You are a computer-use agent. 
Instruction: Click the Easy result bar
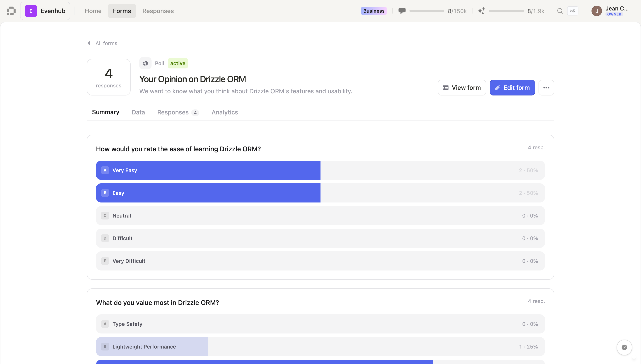320,193
